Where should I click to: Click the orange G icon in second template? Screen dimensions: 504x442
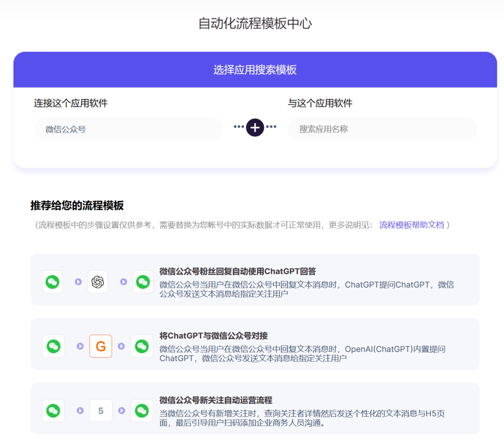tap(101, 346)
